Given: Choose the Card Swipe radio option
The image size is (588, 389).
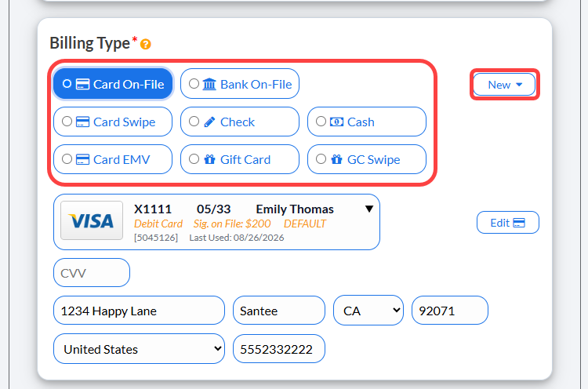Looking at the screenshot, I should pos(67,122).
